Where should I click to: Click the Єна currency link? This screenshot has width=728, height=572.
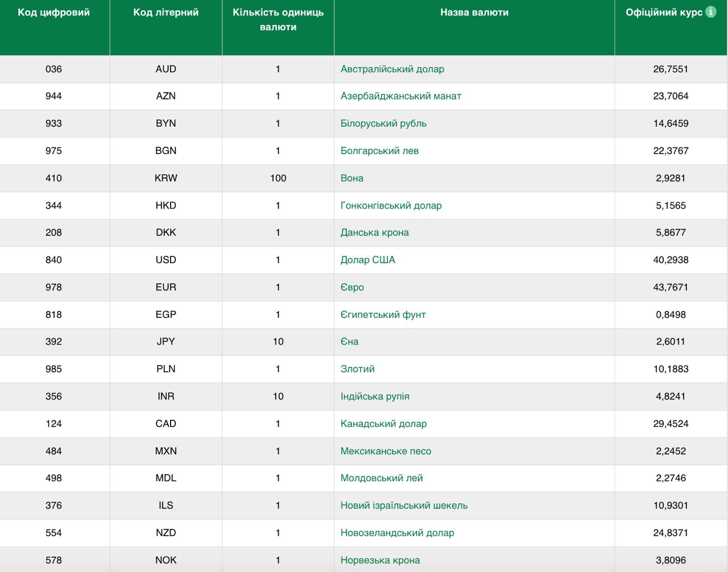[x=349, y=342]
